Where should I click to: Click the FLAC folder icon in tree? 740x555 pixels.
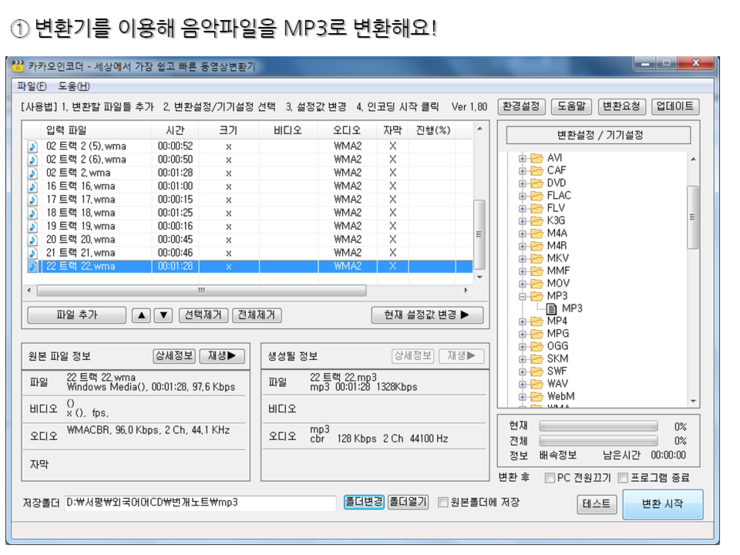pos(536,196)
